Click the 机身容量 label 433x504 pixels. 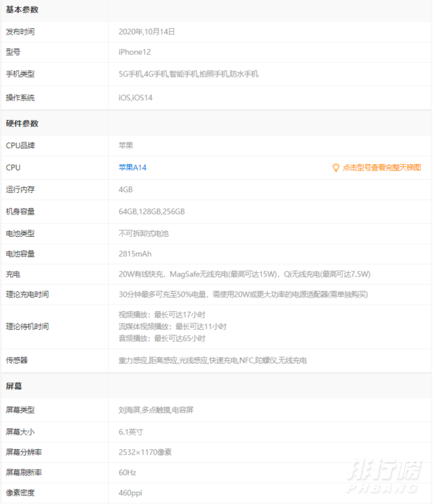(x=20, y=212)
